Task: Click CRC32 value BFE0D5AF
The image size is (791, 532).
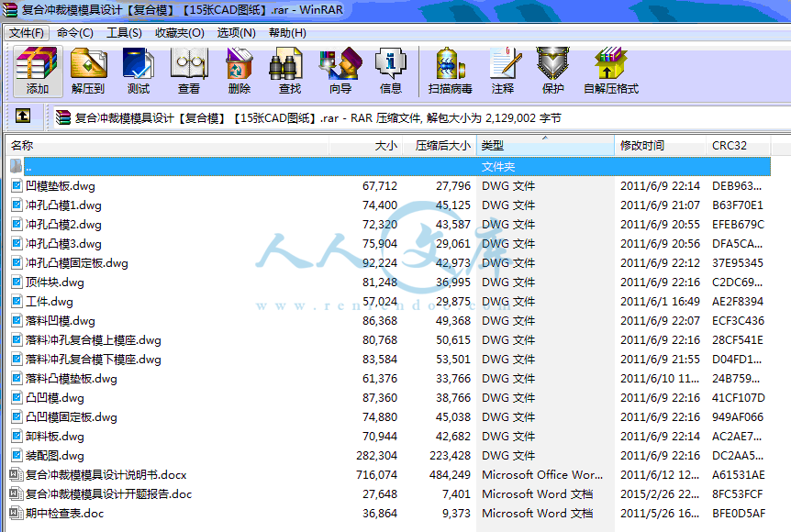Action: coord(739,513)
